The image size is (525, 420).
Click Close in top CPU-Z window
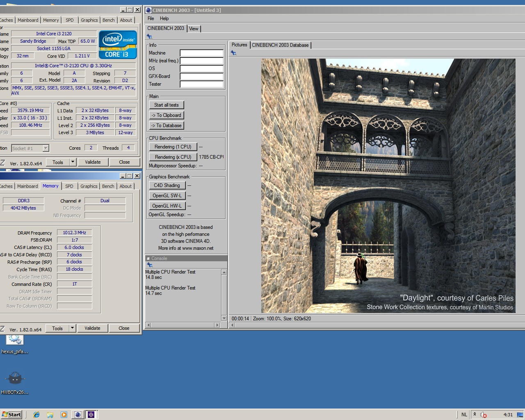pos(124,162)
